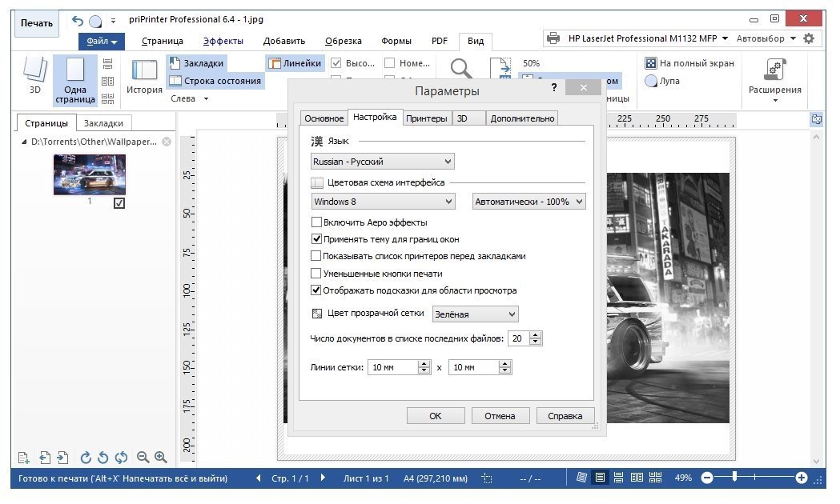Open the Зелёная grid color dropdown

click(x=475, y=314)
